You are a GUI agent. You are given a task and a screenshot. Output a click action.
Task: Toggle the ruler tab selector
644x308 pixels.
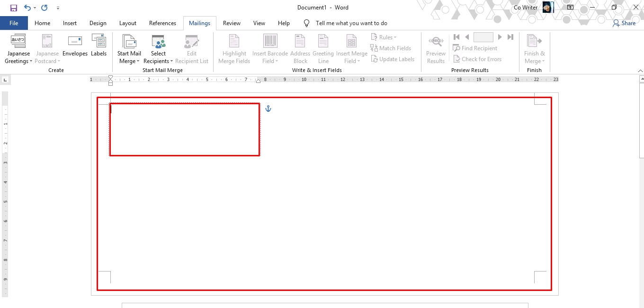click(5, 79)
